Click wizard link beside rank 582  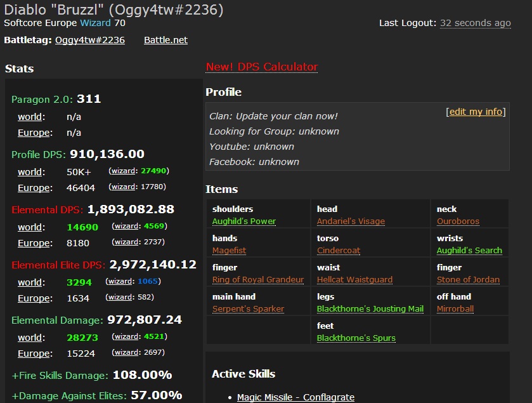pyautogui.click(x=120, y=298)
